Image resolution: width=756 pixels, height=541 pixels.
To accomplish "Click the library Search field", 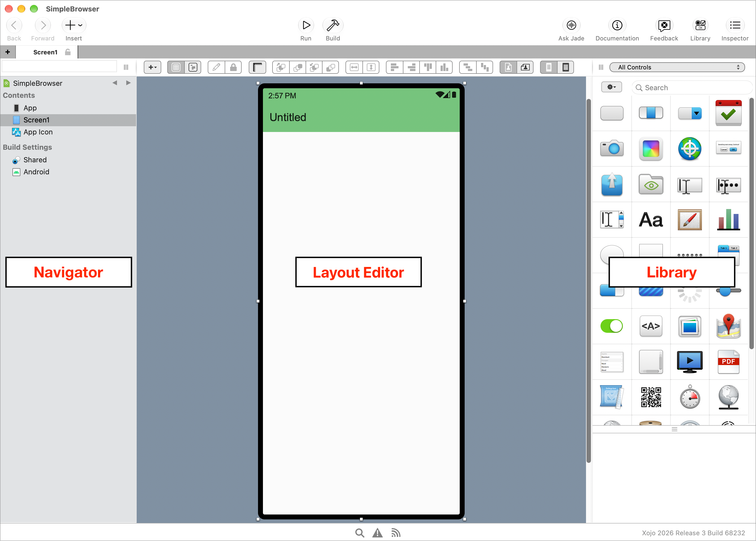I will [692, 88].
